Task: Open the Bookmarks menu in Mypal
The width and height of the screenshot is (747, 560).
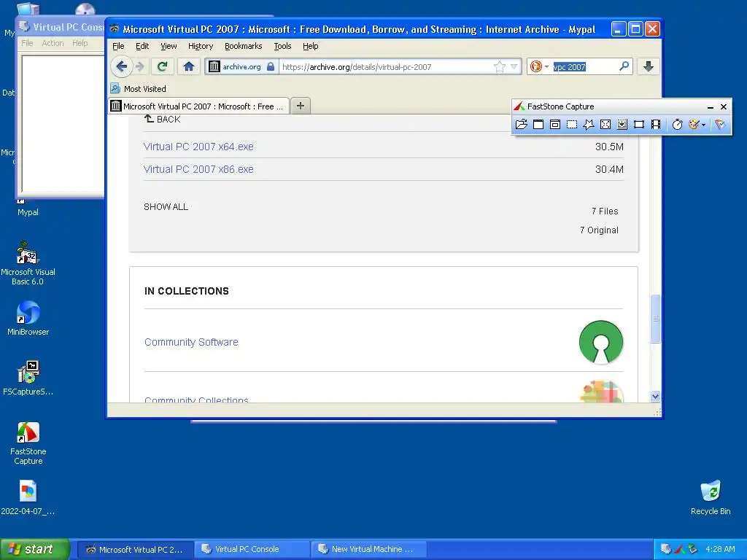Action: pos(244,46)
